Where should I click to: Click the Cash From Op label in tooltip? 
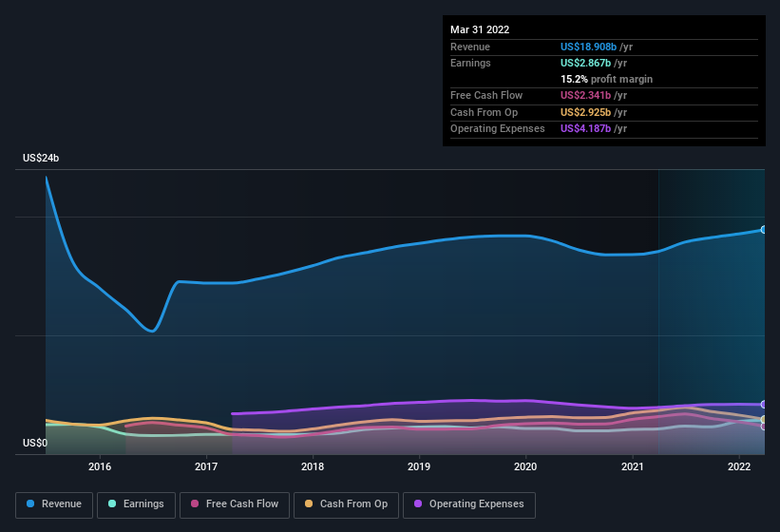(484, 112)
